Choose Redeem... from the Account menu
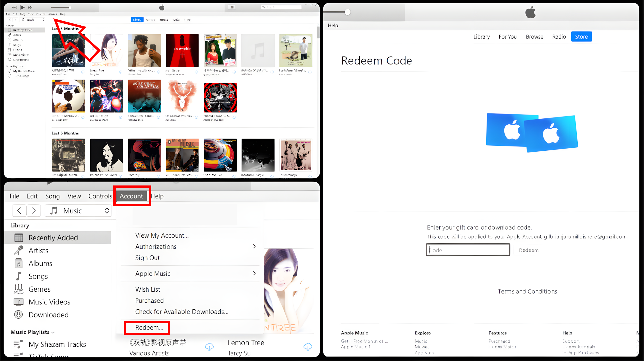The height and width of the screenshot is (361, 644). (149, 328)
